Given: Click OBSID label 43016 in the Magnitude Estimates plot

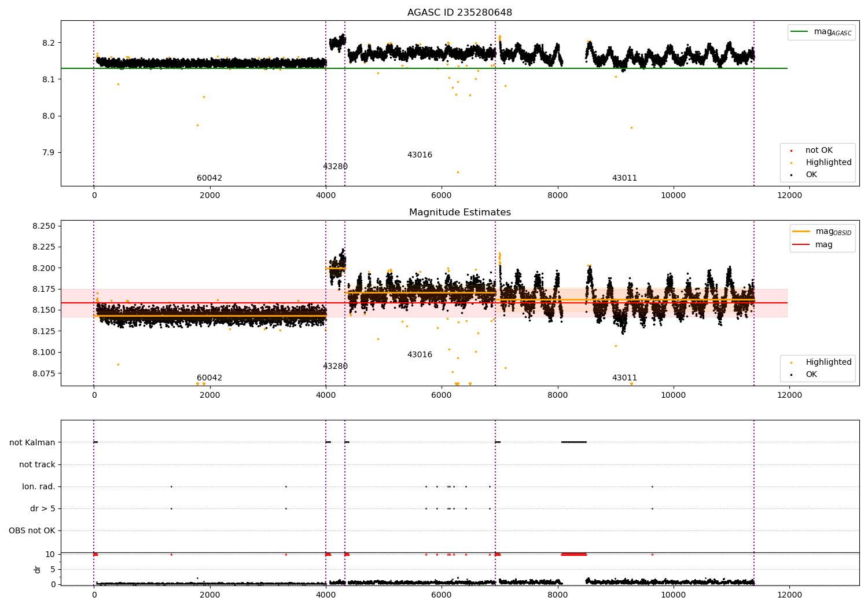Looking at the screenshot, I should point(420,355).
